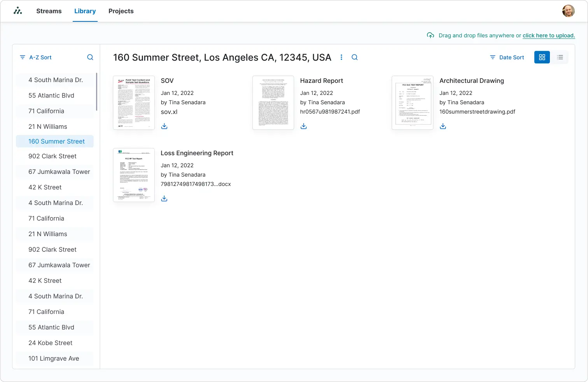This screenshot has width=588, height=382.
Task: Download the SOV spreadsheet
Action: 164,126
